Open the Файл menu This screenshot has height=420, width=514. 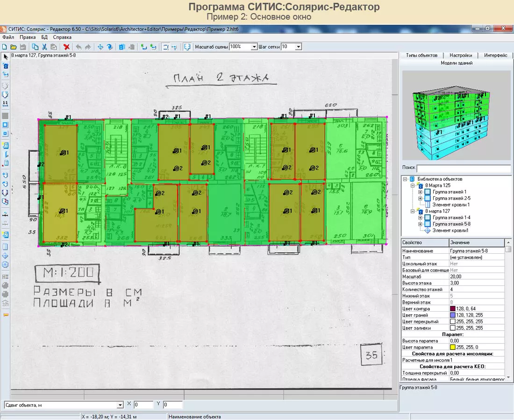pyautogui.click(x=8, y=37)
